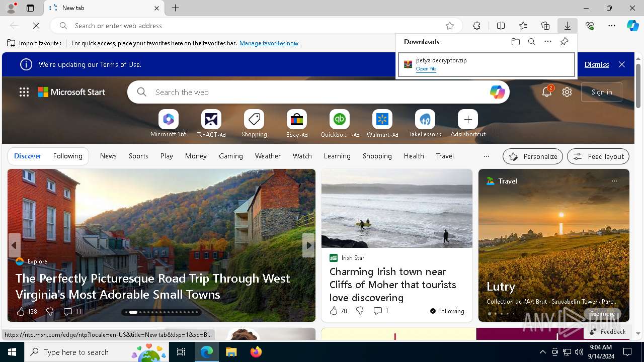This screenshot has width=644, height=362.
Task: Click the Microsoft Start logo
Action: click(71, 92)
